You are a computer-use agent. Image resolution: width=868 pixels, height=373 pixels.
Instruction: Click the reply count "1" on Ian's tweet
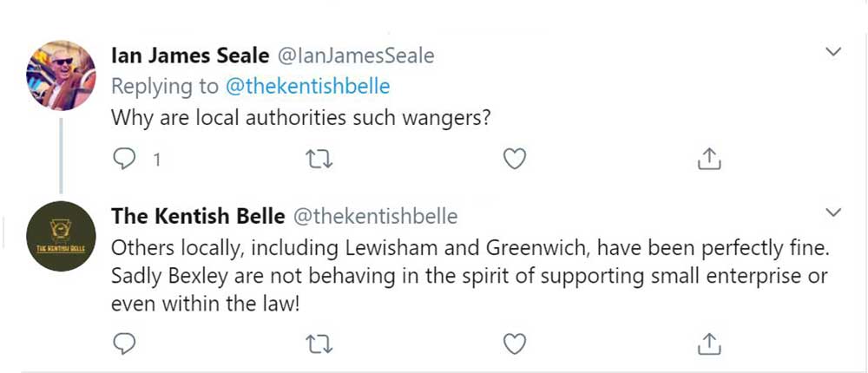[x=157, y=160]
